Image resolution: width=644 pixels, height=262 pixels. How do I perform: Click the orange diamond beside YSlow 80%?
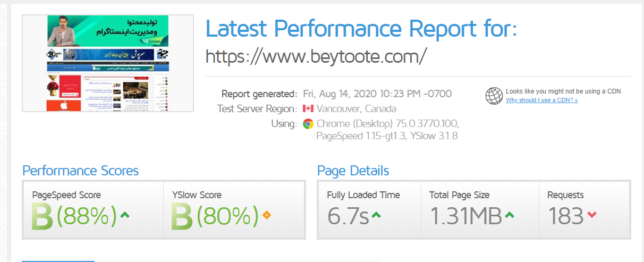266,215
